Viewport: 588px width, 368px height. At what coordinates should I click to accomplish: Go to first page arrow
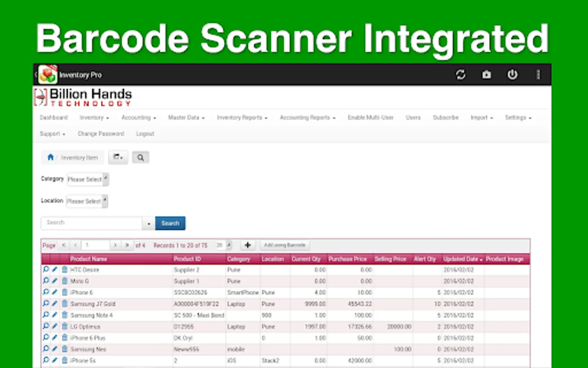pos(64,245)
